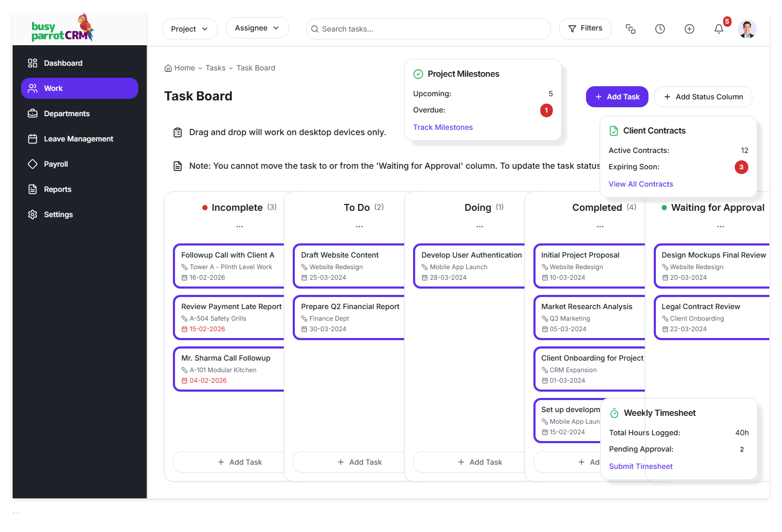Open the user profile avatar
782x532 pixels.
click(747, 29)
